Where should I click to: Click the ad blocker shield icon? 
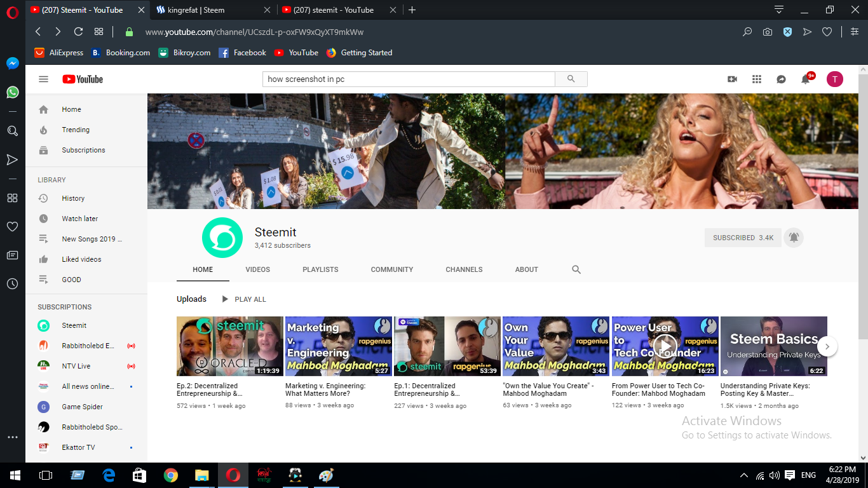point(787,32)
